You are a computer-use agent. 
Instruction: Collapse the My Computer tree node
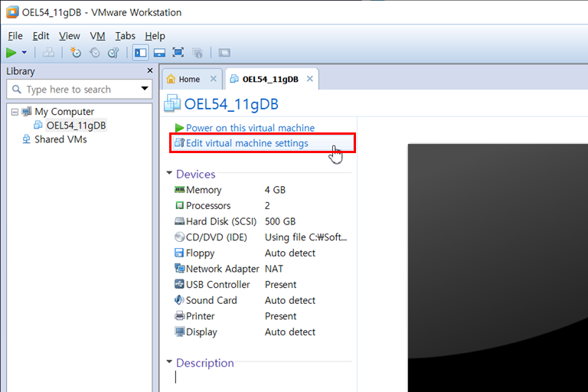tap(15, 112)
